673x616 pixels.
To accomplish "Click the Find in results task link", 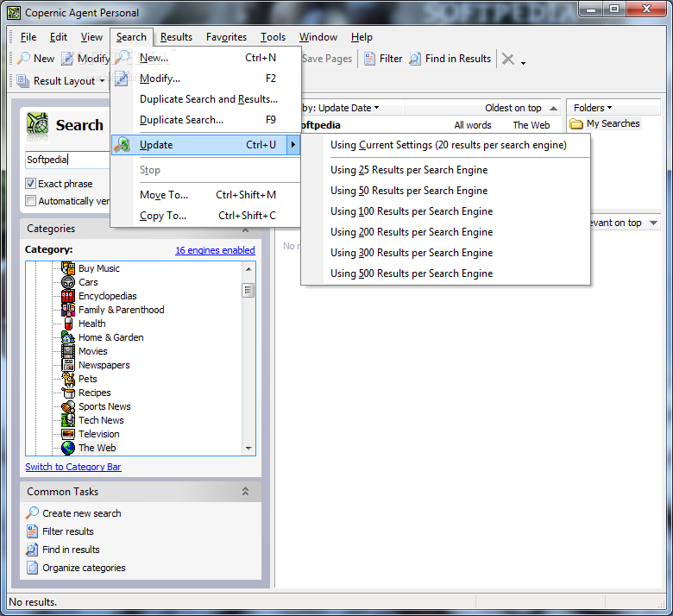I will 71,550.
